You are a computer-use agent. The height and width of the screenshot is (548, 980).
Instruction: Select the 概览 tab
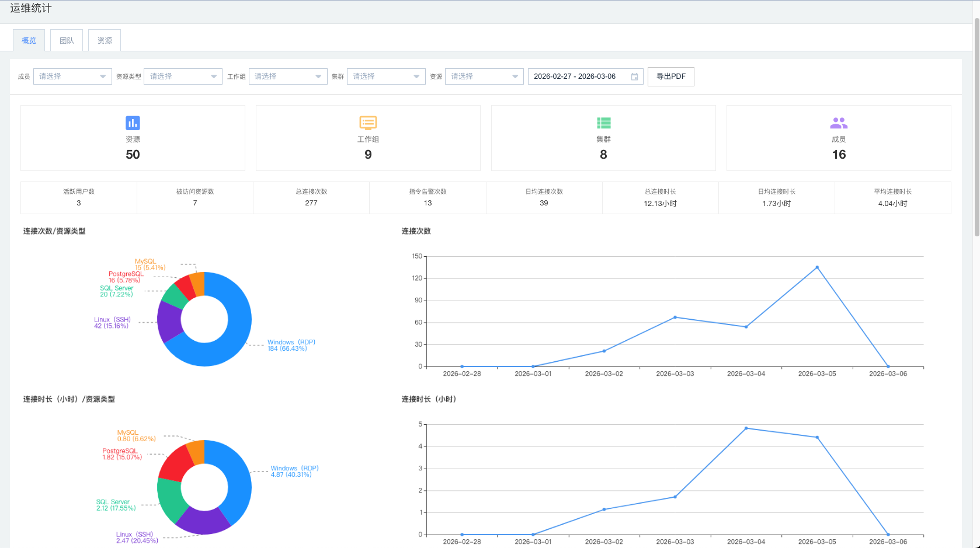(29, 41)
